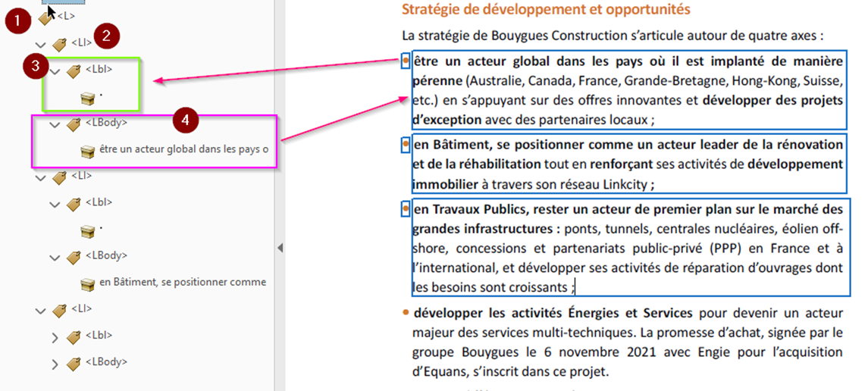The height and width of the screenshot is (391, 868).
Task: Click the third <Lbl> tag icon
Action: (74, 336)
